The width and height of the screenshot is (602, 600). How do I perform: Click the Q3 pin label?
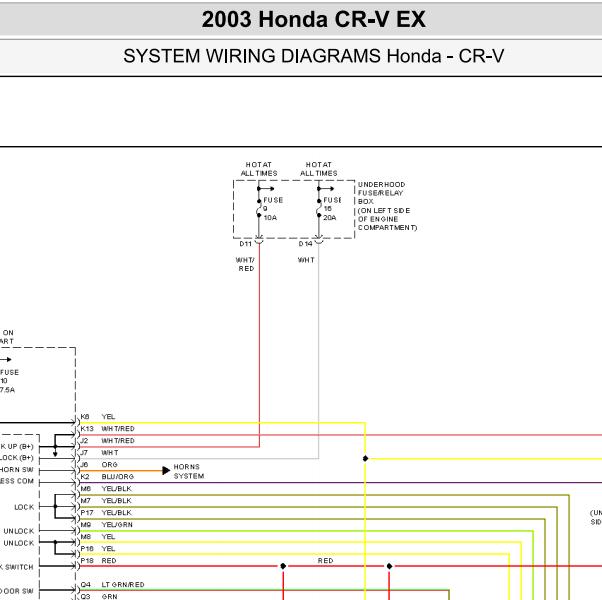pos(86,596)
